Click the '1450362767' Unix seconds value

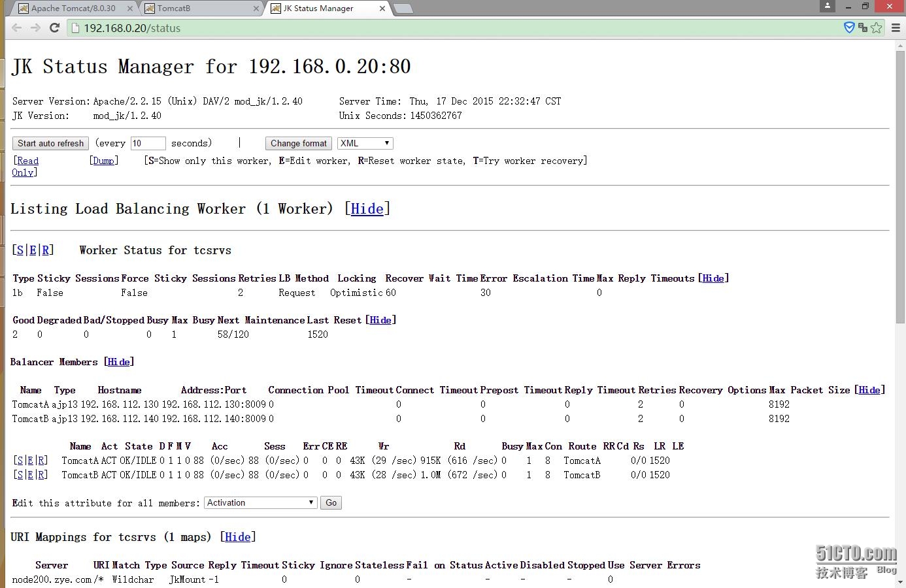click(x=436, y=116)
